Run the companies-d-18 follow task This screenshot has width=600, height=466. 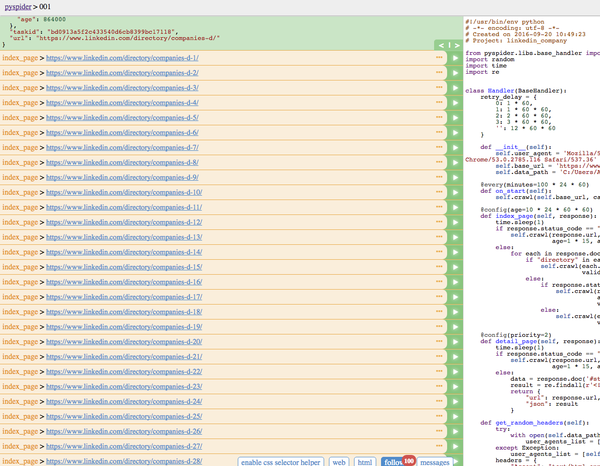[455, 312]
